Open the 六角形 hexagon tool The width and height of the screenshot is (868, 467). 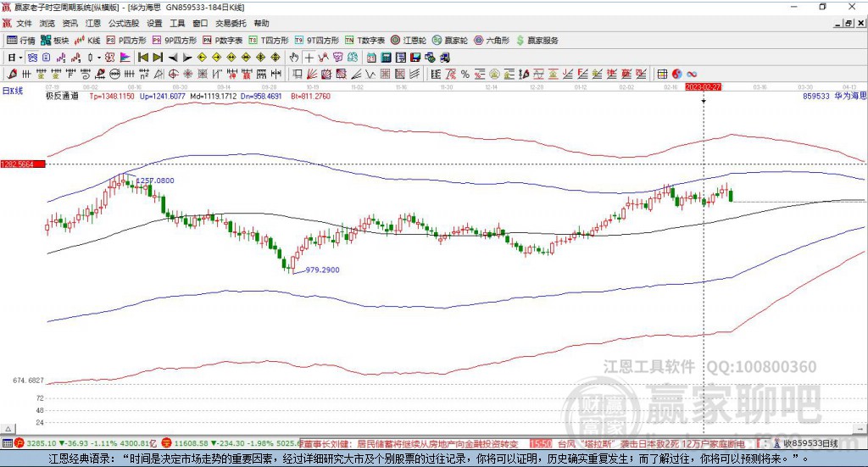492,41
